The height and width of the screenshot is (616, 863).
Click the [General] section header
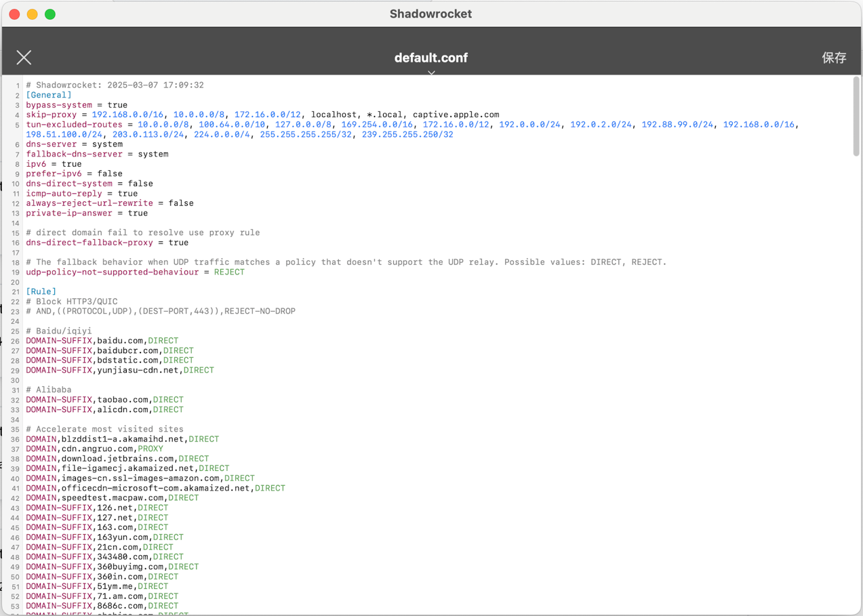[49, 96]
